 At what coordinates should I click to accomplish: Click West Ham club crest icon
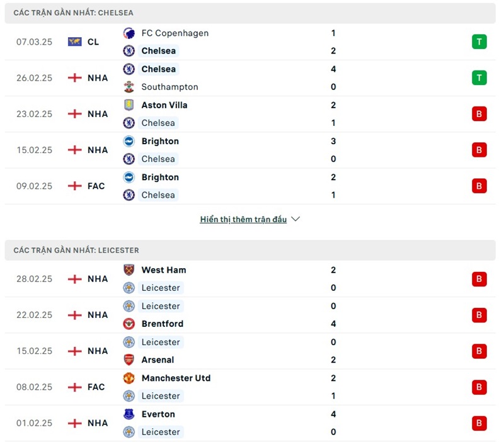coord(129,270)
